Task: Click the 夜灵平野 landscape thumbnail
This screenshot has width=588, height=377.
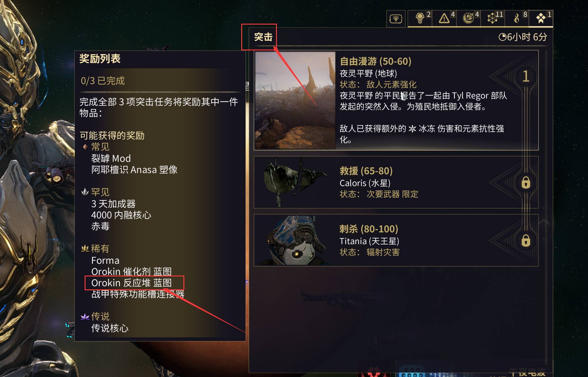Action: [295, 100]
